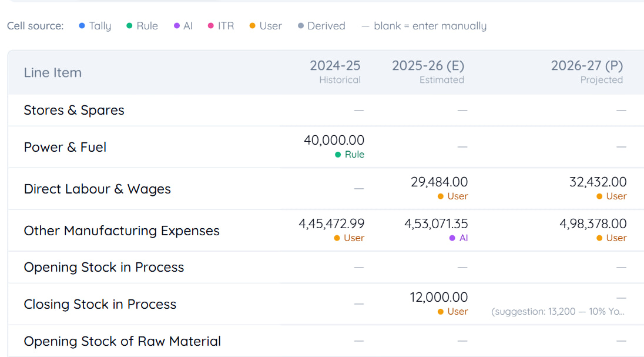
Task: Click the green Rule legend dot
Action: click(x=129, y=25)
